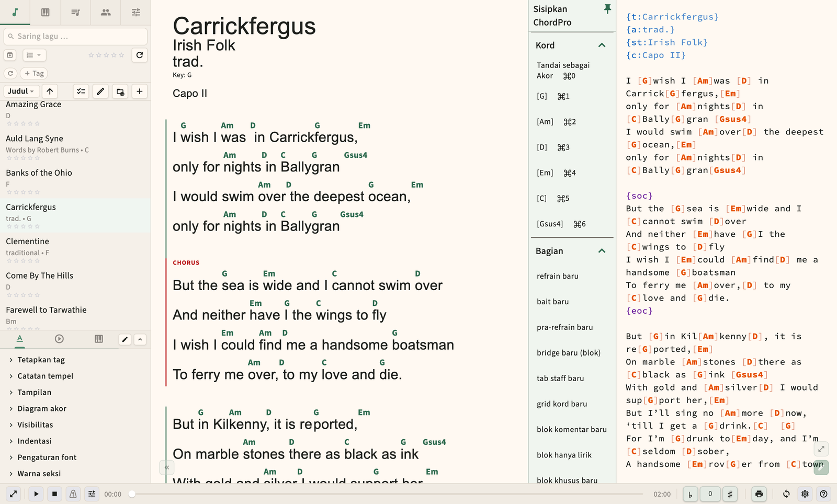837x504 pixels.
Task: Open the list view style dropdown
Action: 33,55
